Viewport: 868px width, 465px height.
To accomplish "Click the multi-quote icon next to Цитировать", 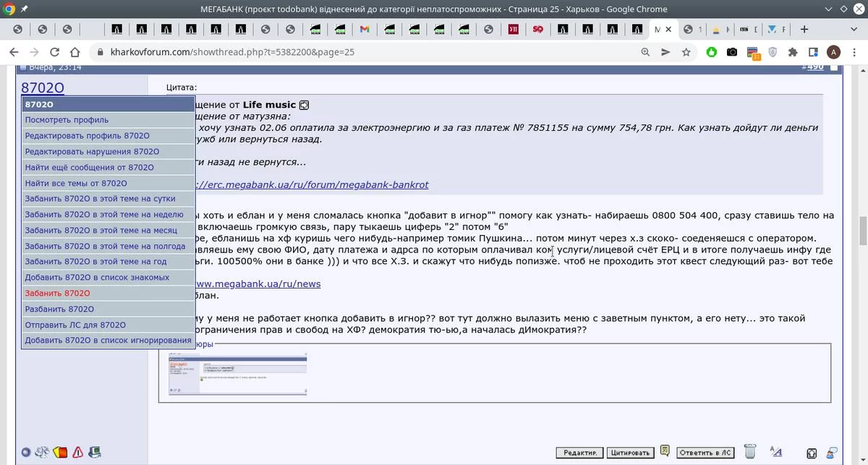I will point(665,452).
